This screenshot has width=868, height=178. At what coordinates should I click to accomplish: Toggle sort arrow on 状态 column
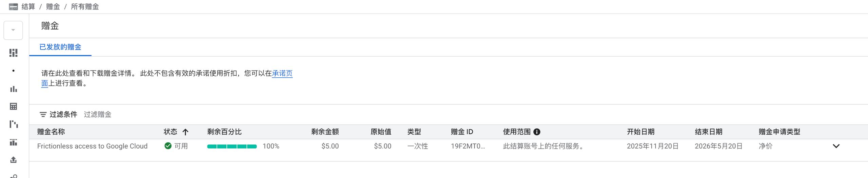pos(185,132)
